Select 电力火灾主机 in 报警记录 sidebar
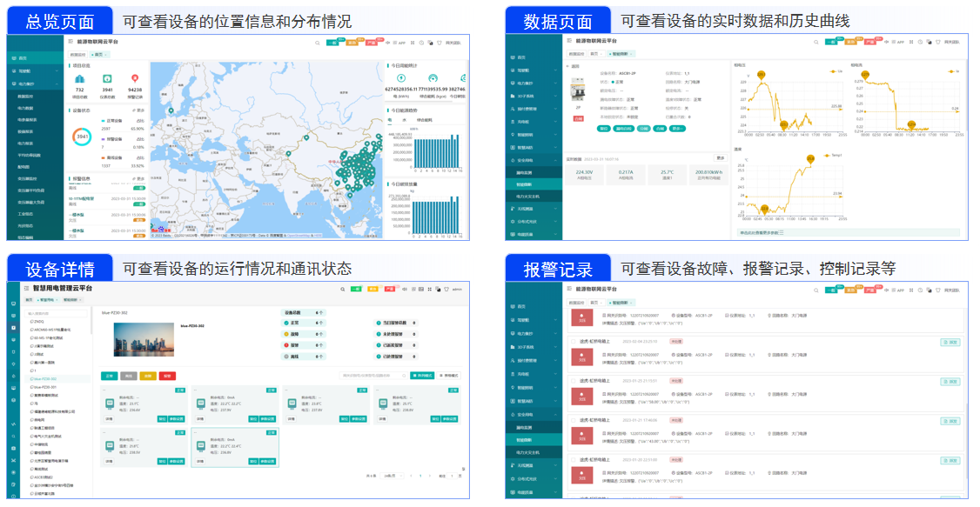This screenshot has width=980, height=507. tap(534, 452)
